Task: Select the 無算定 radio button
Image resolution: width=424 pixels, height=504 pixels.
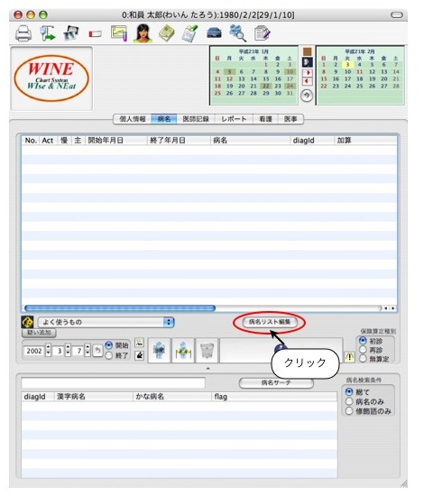Action: (x=363, y=359)
